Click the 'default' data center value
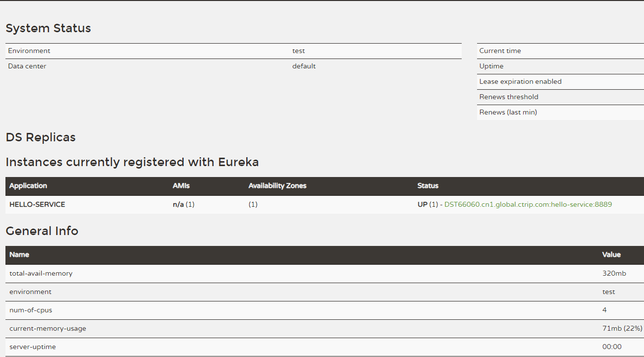This screenshot has width=644, height=357. tap(304, 66)
